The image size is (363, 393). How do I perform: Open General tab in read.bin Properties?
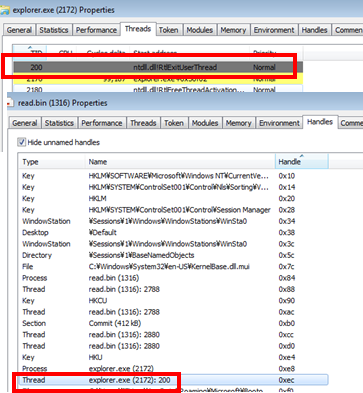[x=25, y=123]
